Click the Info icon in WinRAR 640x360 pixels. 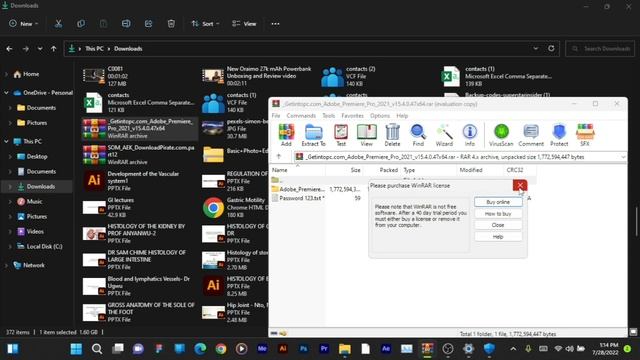pos(470,135)
